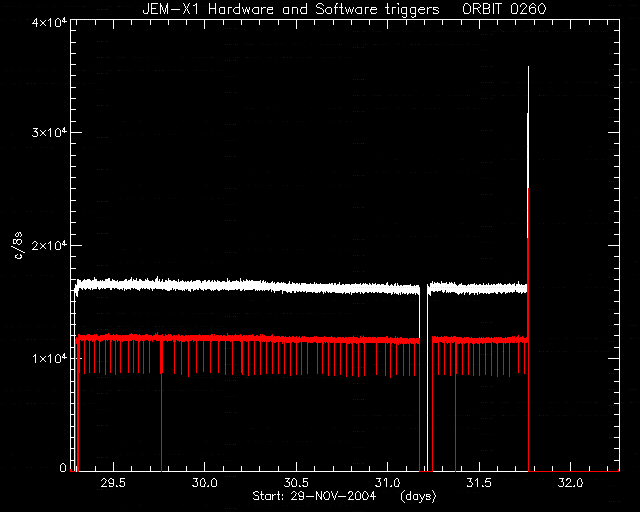Click the 30.0 x-axis tick label
Screen dimensions: 640x512
(x=204, y=483)
